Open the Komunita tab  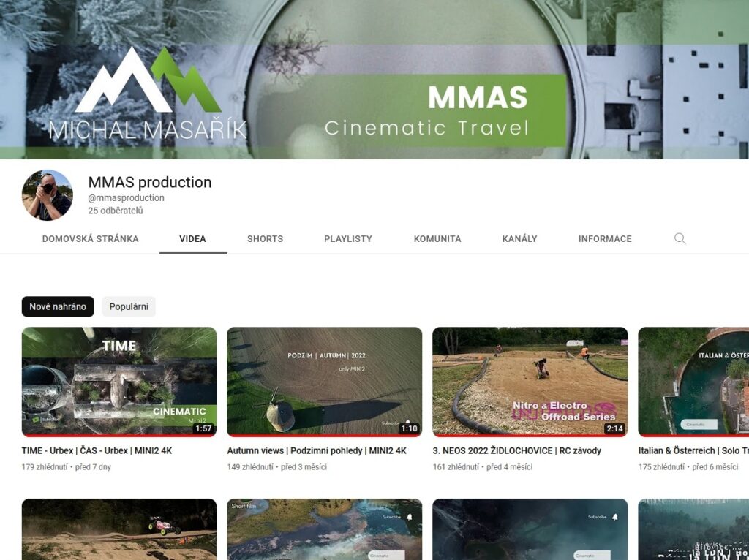437,238
